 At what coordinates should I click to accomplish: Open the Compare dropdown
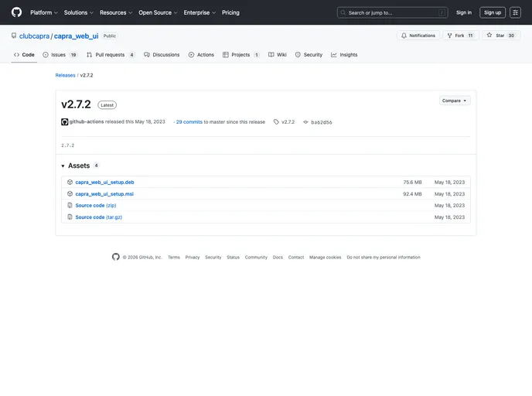[455, 101]
